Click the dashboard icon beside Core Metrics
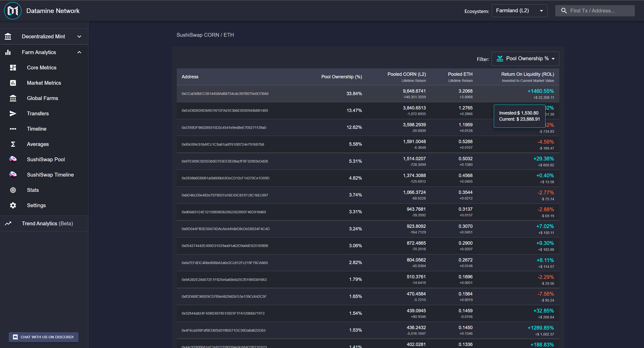 (x=13, y=68)
